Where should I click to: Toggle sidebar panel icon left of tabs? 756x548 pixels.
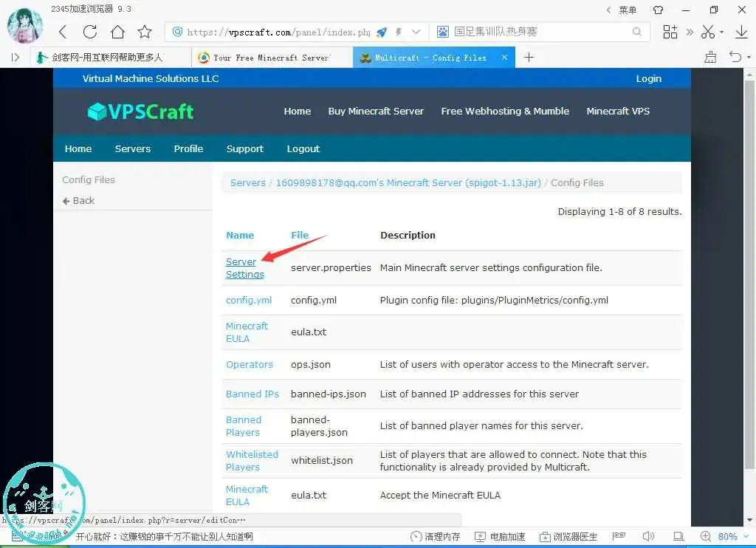coord(16,58)
